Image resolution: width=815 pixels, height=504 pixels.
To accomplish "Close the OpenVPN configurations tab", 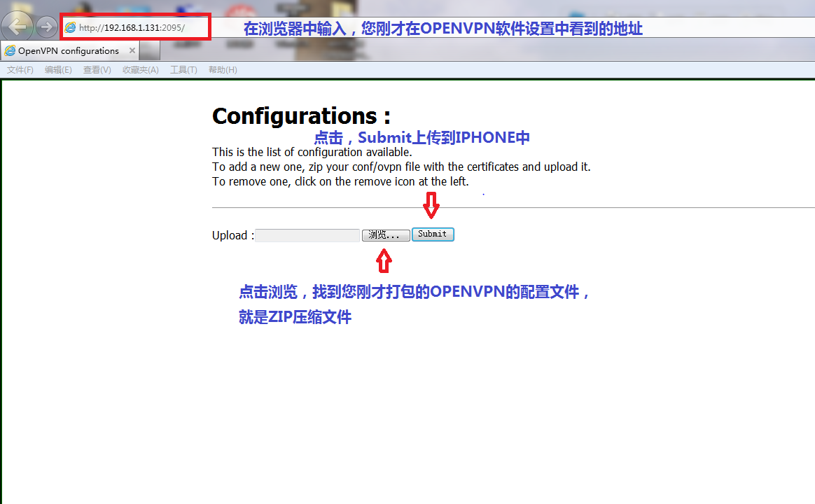I will (x=132, y=51).
